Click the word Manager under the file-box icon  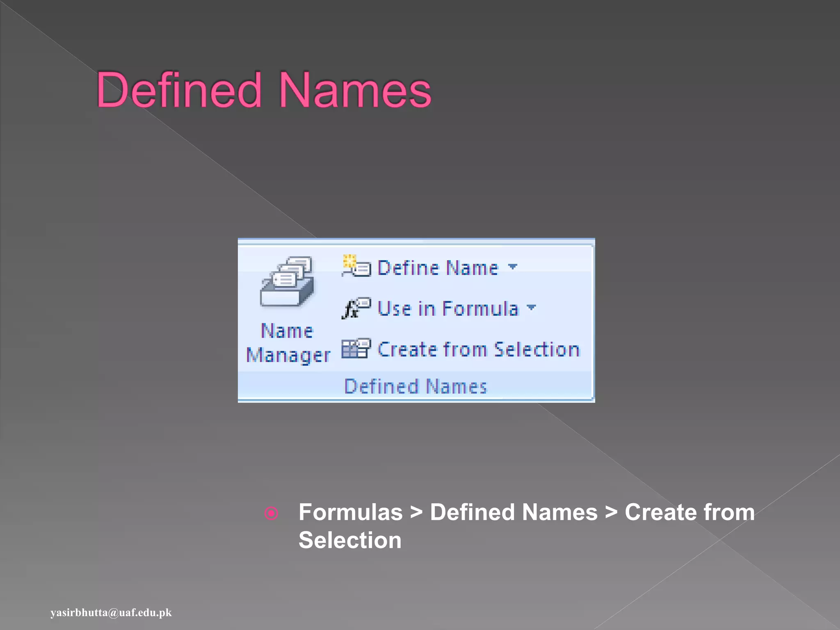click(x=288, y=355)
